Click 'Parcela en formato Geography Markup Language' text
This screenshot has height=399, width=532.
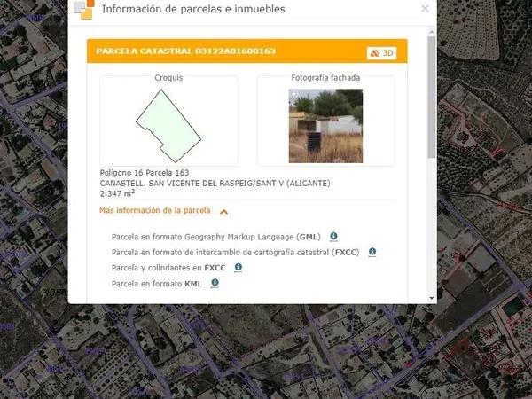[215, 238]
